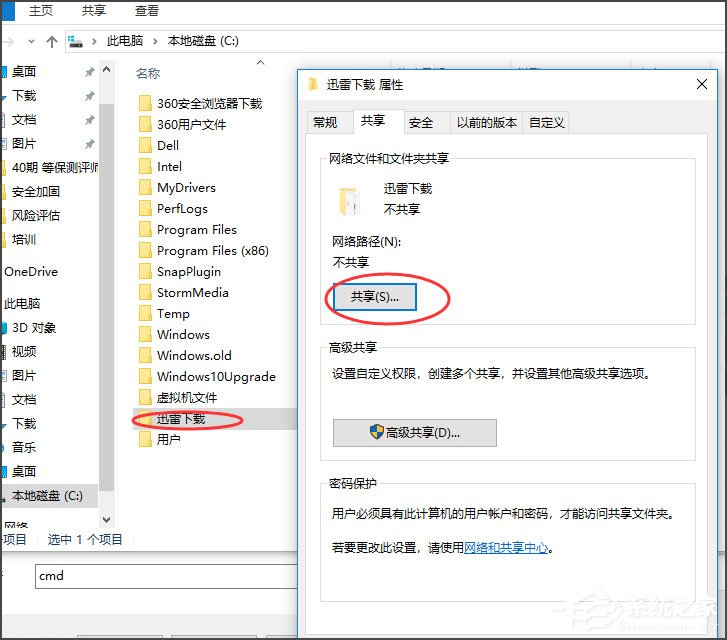
Task: Click the 用户 folder icon
Action: (x=145, y=439)
